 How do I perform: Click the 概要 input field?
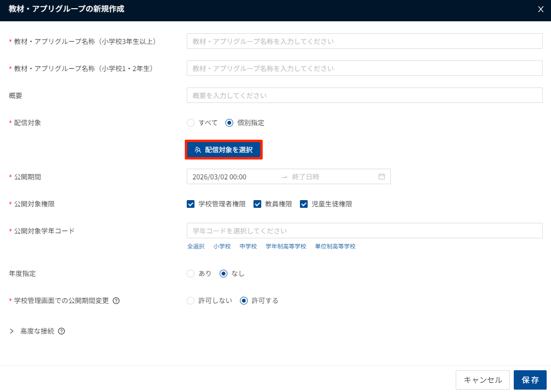pyautogui.click(x=364, y=95)
